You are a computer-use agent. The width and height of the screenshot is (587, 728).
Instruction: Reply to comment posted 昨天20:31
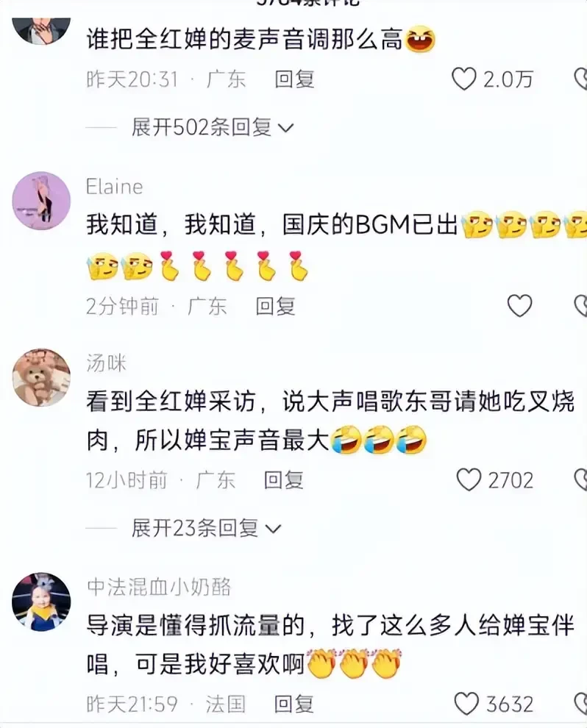[294, 79]
